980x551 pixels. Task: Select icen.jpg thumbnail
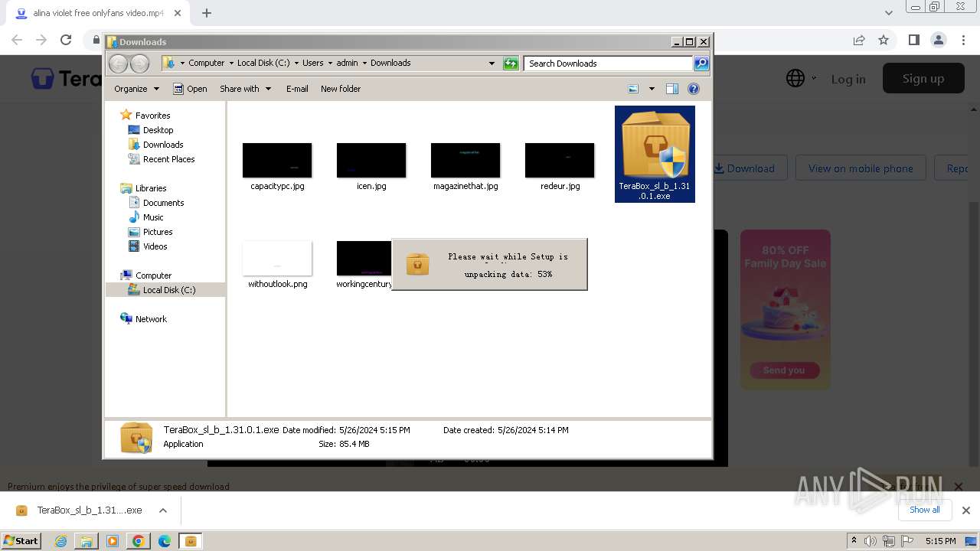371,160
